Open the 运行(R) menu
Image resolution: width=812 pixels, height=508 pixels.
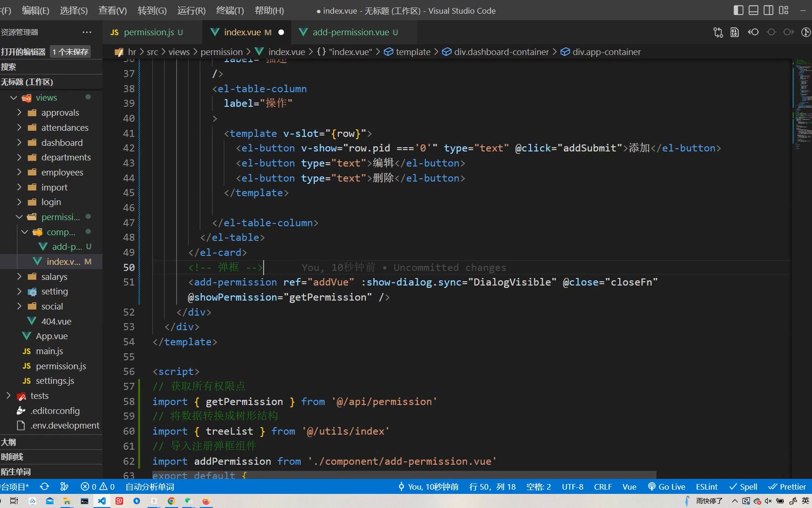click(191, 10)
